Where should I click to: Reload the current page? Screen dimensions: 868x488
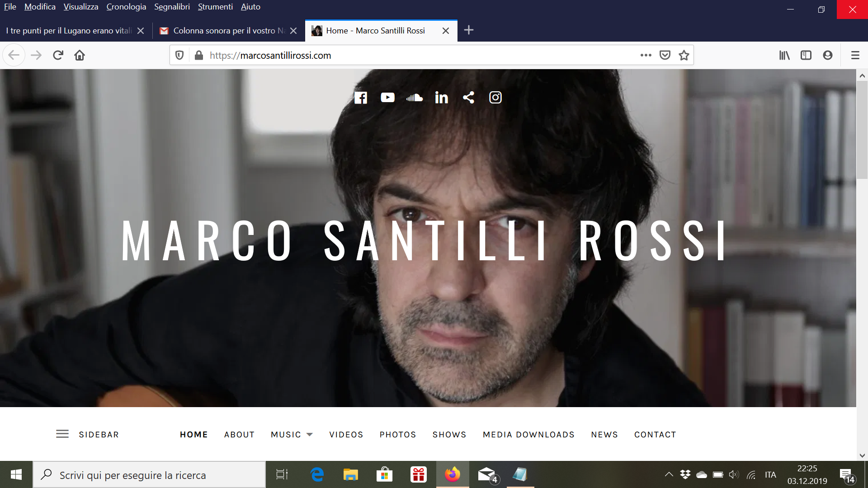pos(58,55)
